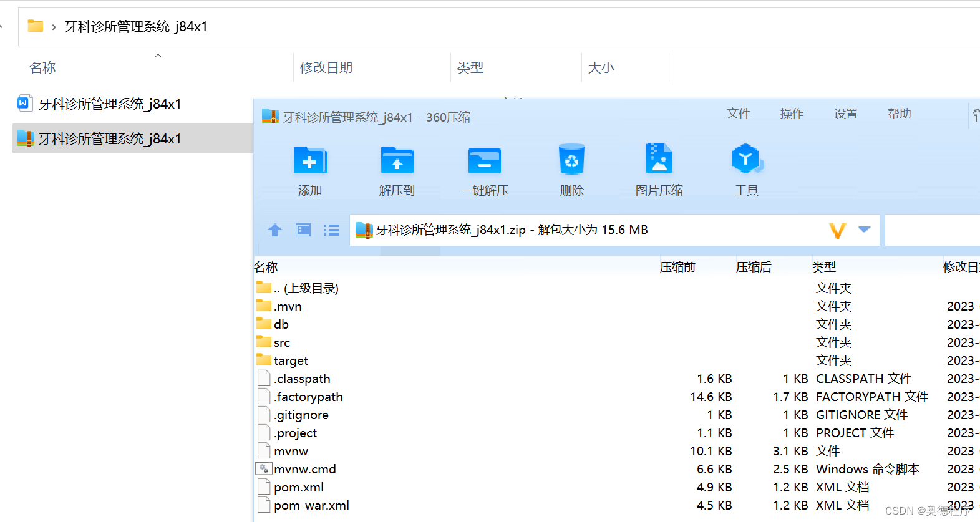The height and width of the screenshot is (522, 980).
Task: Click the breadcrumb chevron in Explorer address bar
Action: point(54,27)
